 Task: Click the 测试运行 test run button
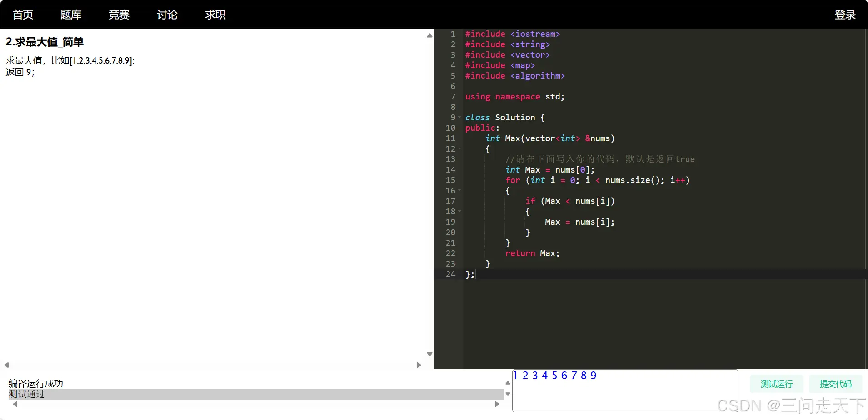(777, 384)
